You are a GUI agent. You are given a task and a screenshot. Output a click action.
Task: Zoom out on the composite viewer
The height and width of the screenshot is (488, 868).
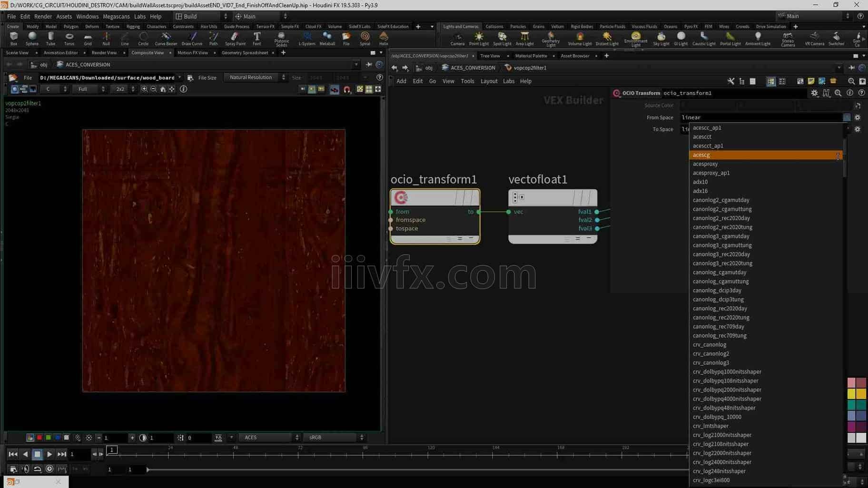point(153,89)
